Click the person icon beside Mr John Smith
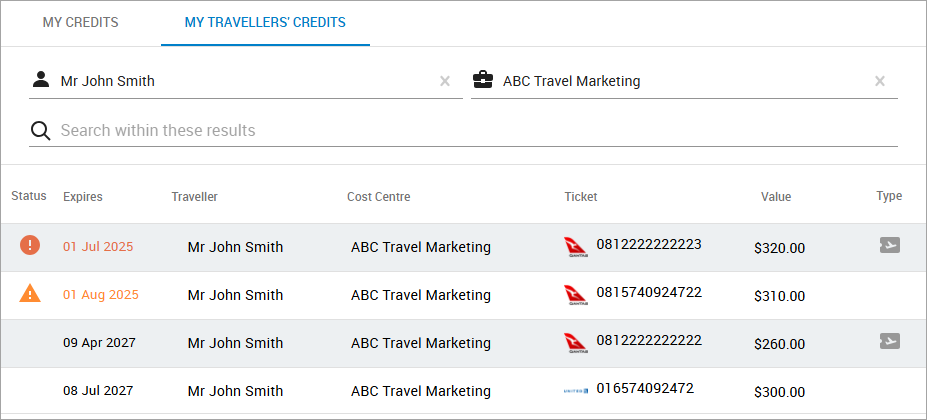The width and height of the screenshot is (927, 420). [x=40, y=80]
